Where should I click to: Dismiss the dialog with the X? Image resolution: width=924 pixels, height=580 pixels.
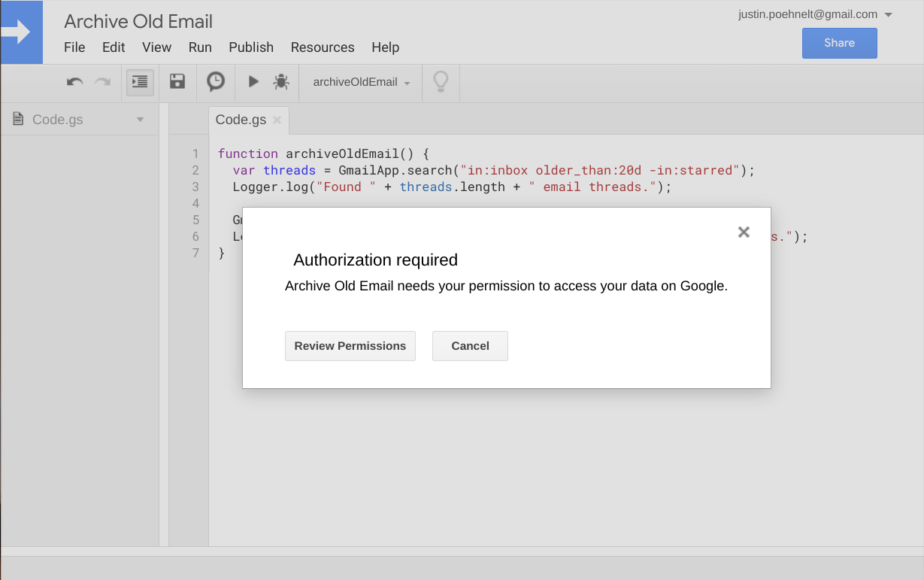[x=744, y=232]
